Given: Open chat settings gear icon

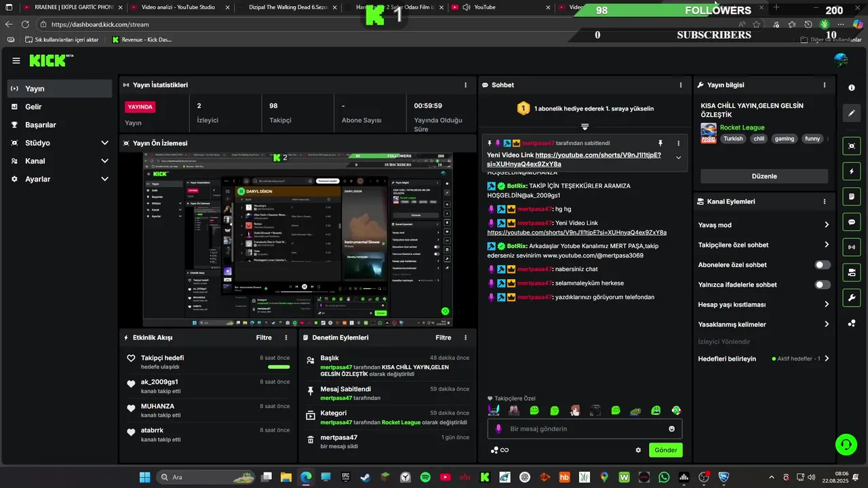Looking at the screenshot, I should click(x=638, y=450).
